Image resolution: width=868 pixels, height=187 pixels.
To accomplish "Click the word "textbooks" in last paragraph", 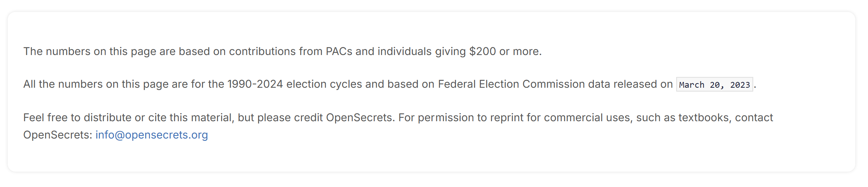I will point(704,118).
